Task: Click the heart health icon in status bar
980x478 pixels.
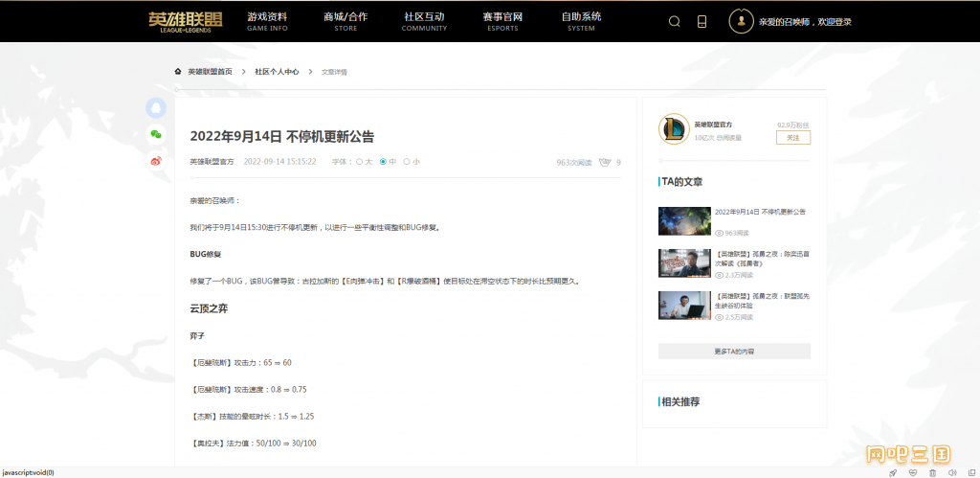Action: 912,472
